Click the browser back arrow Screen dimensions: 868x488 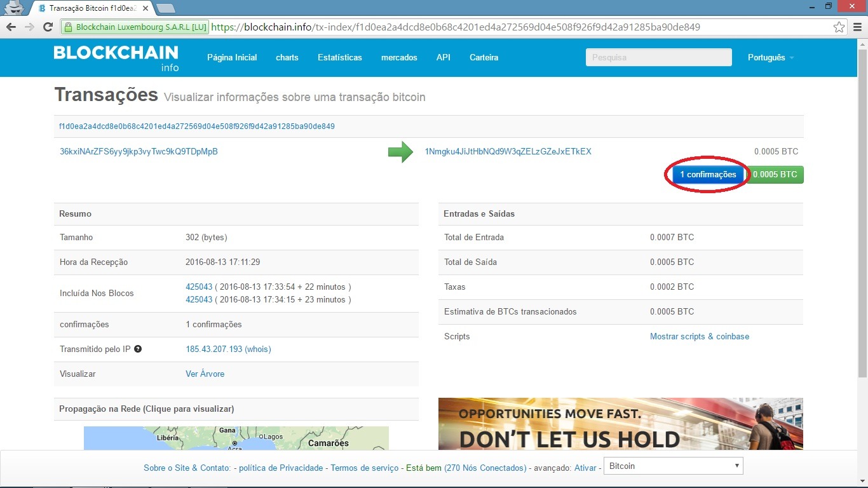coord(11,27)
